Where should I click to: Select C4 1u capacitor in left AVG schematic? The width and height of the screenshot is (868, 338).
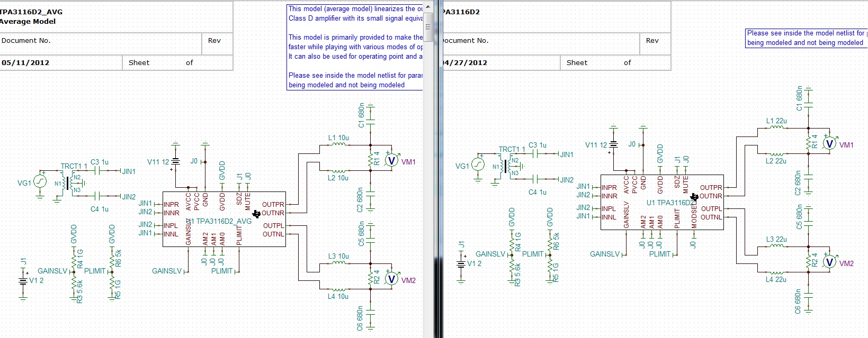(98, 197)
